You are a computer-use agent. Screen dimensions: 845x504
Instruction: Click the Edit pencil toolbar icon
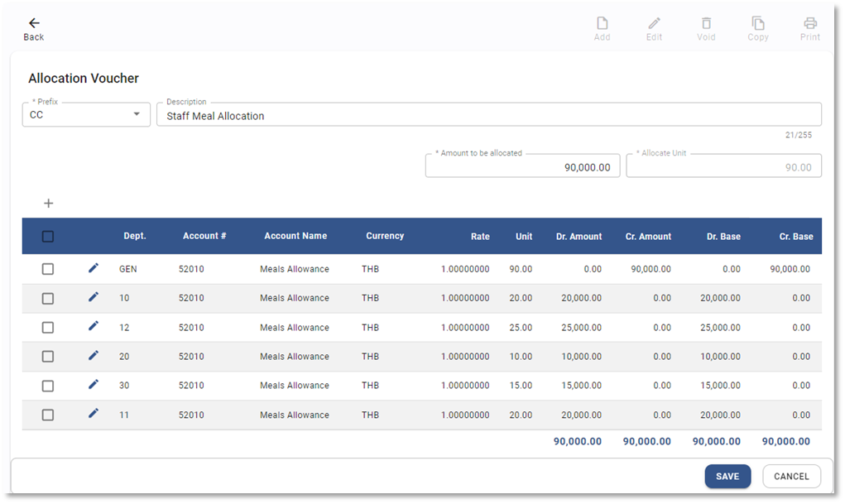coord(654,24)
